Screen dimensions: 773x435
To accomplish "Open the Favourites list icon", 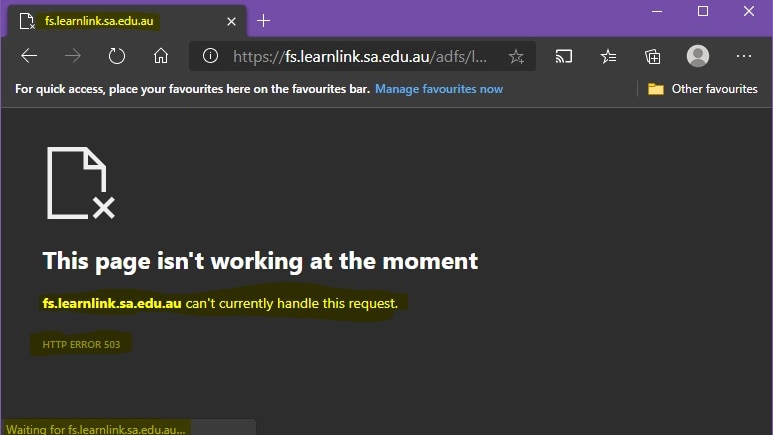I will point(608,57).
